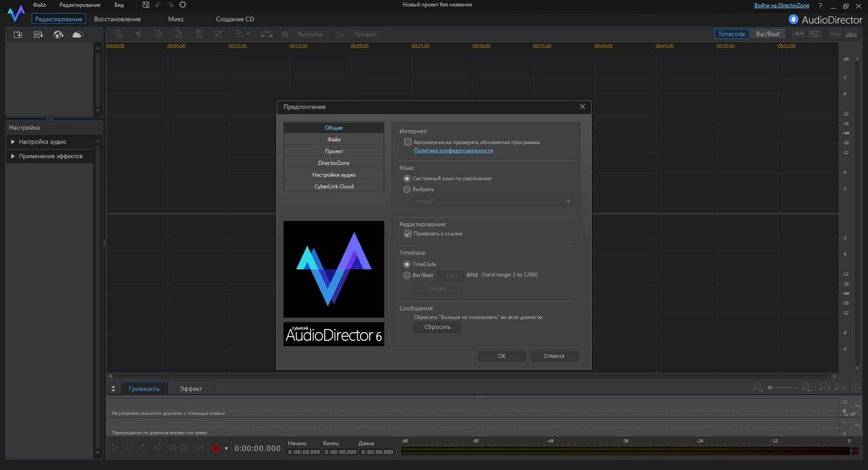The height and width of the screenshot is (470, 868).
Task: Switch ruler to Bar/Beat toggle
Action: pyautogui.click(x=768, y=34)
